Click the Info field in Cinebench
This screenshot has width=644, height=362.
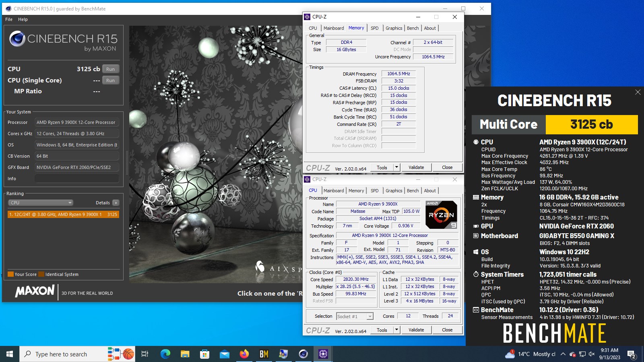pos(76,179)
